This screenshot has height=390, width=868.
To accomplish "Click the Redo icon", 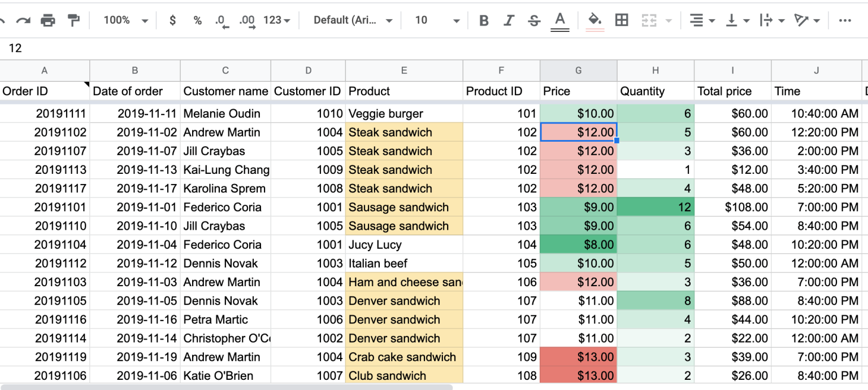I will [x=24, y=20].
